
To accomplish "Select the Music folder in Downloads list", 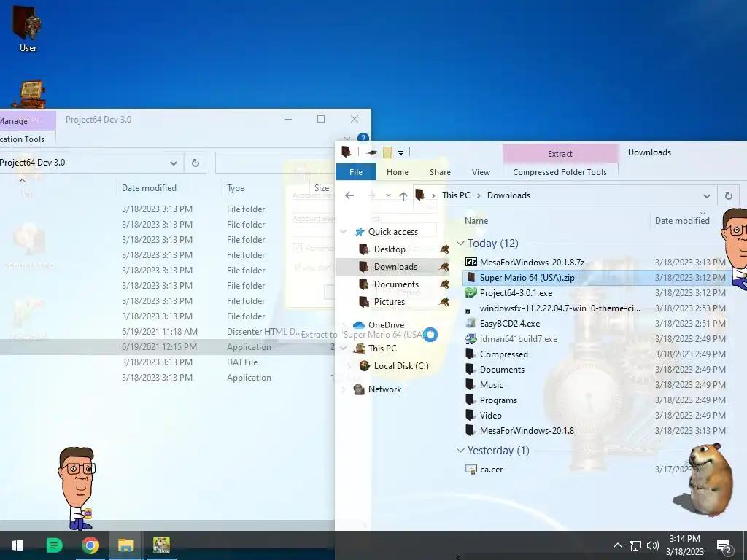I will [491, 385].
